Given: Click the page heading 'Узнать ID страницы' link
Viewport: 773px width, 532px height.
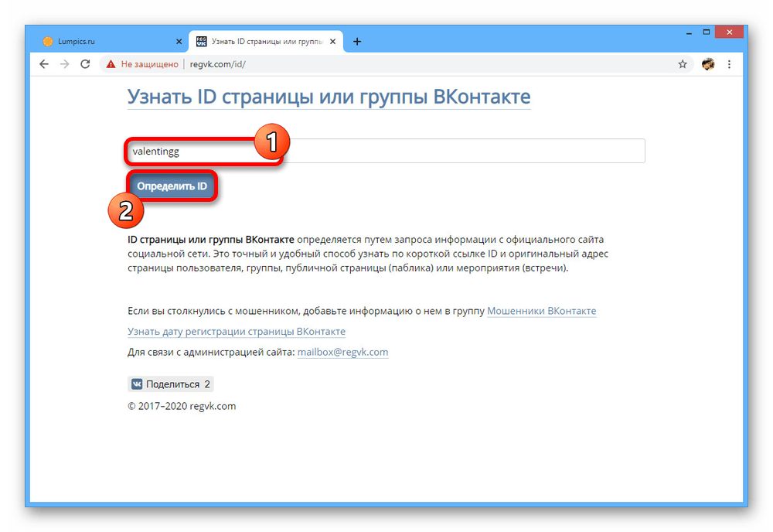Looking at the screenshot, I should [x=329, y=97].
